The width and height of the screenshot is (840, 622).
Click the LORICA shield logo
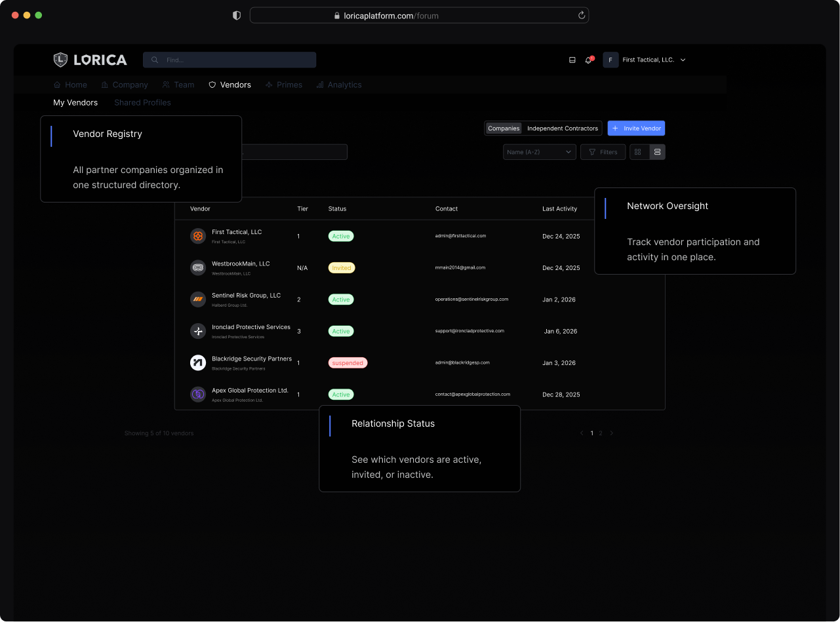click(60, 60)
